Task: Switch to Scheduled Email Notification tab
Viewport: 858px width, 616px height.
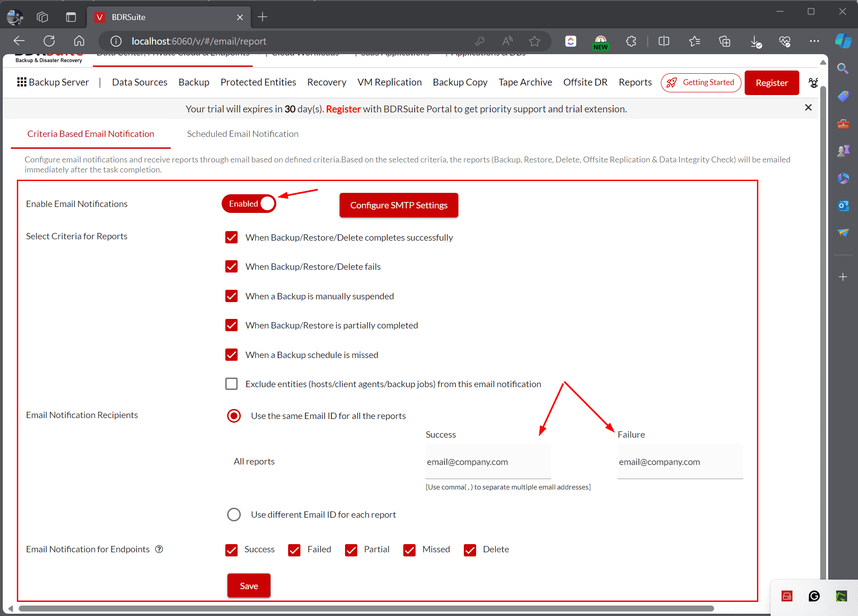Action: pyautogui.click(x=243, y=134)
